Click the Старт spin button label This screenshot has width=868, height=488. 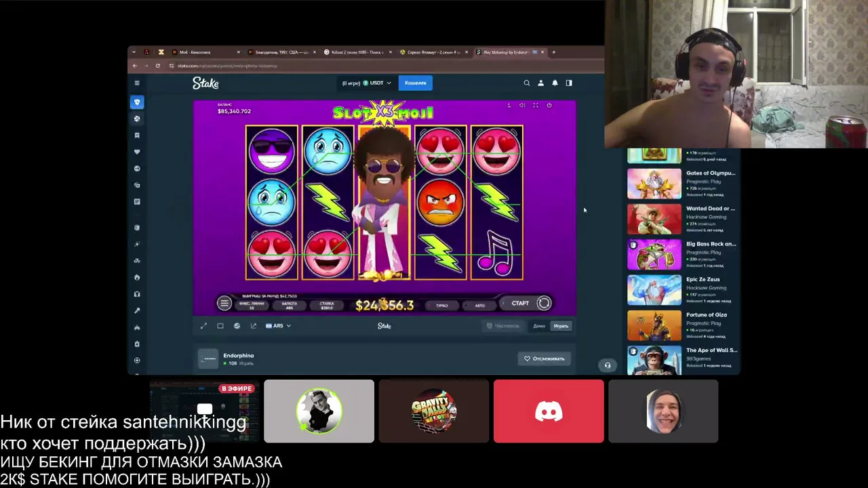point(520,303)
